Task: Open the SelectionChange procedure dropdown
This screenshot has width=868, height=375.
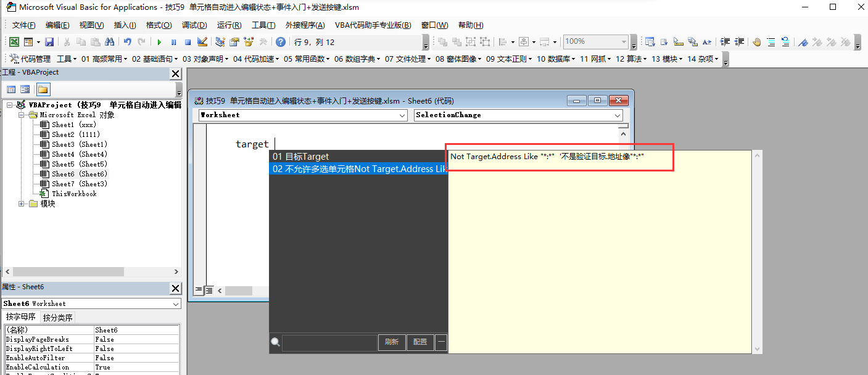Action: [618, 115]
